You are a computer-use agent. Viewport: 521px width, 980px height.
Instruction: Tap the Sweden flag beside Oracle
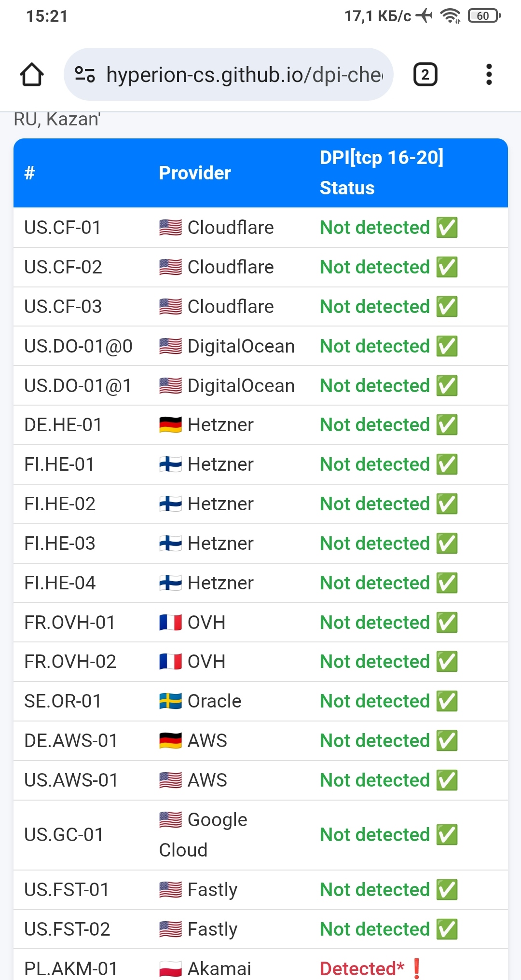click(171, 701)
